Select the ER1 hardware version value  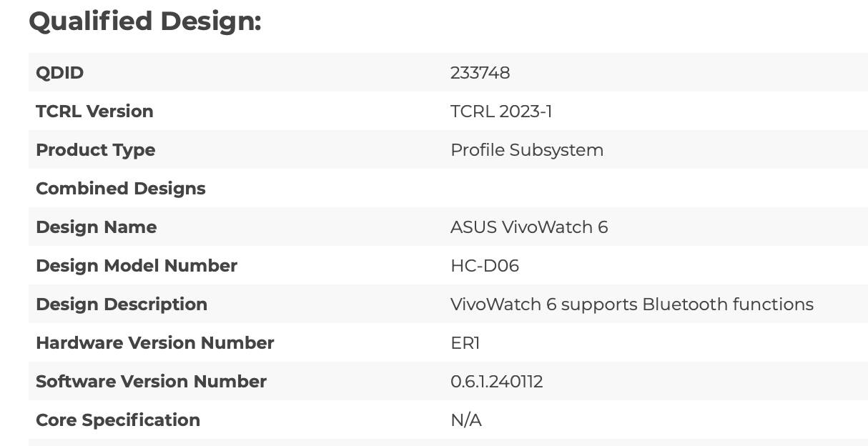pos(465,343)
